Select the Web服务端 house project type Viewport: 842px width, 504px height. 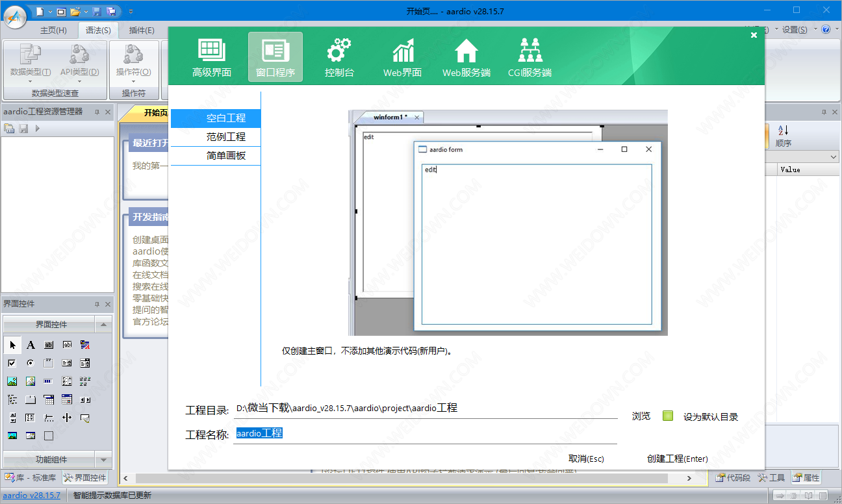466,57
